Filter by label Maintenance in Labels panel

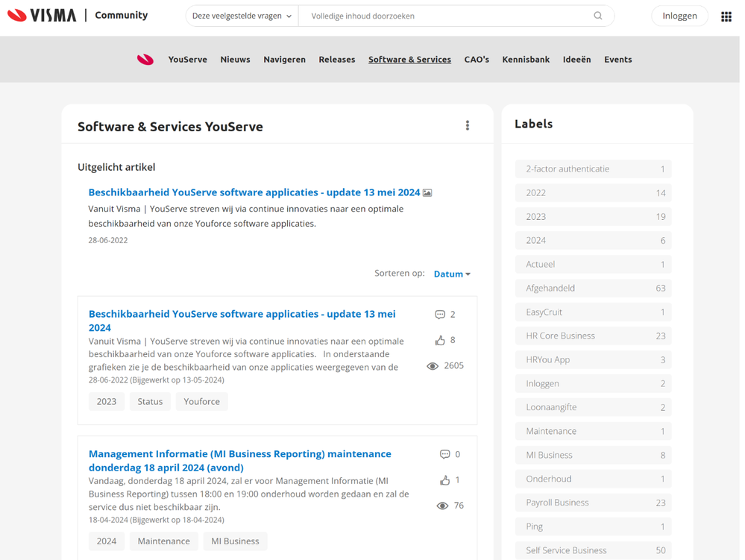coord(594,431)
